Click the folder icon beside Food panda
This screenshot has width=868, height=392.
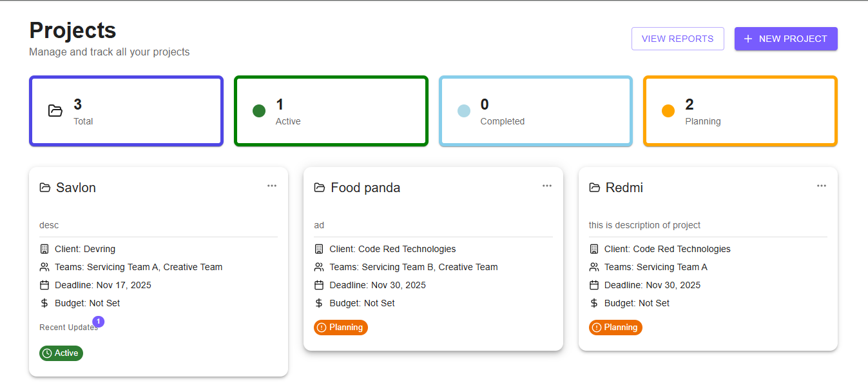tap(320, 188)
